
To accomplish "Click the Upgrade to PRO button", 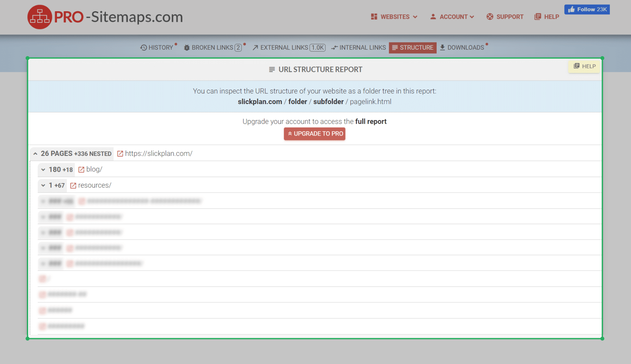I will pyautogui.click(x=314, y=134).
